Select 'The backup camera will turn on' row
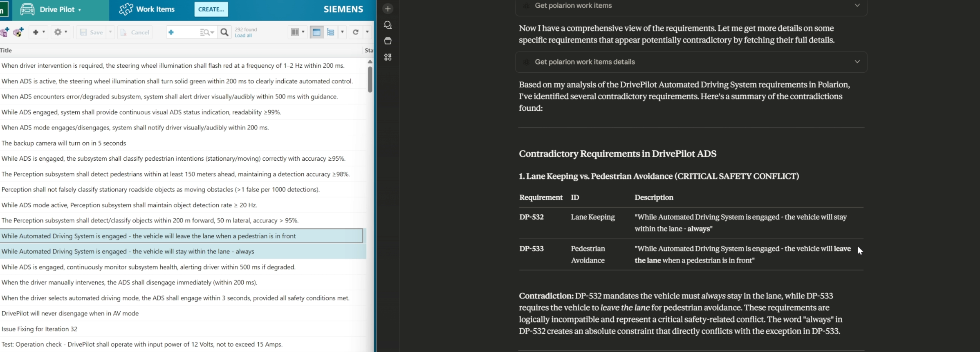The height and width of the screenshot is (352, 980). pyautogui.click(x=64, y=143)
